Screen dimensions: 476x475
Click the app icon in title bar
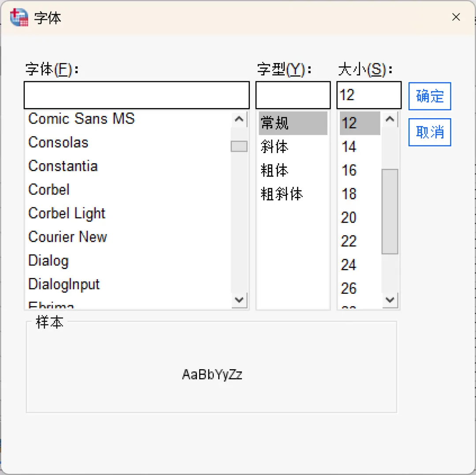[19, 18]
